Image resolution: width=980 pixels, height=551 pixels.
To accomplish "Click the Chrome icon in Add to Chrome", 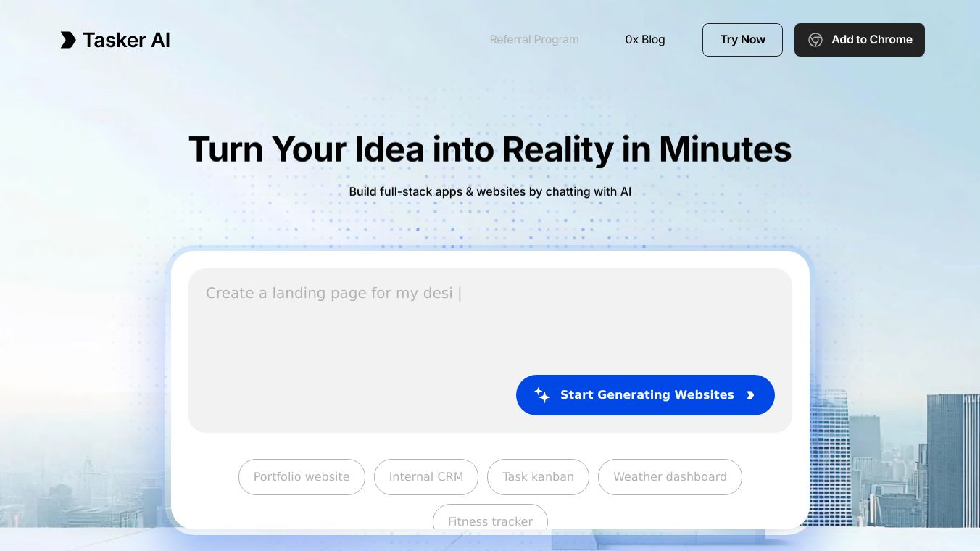I will [815, 40].
